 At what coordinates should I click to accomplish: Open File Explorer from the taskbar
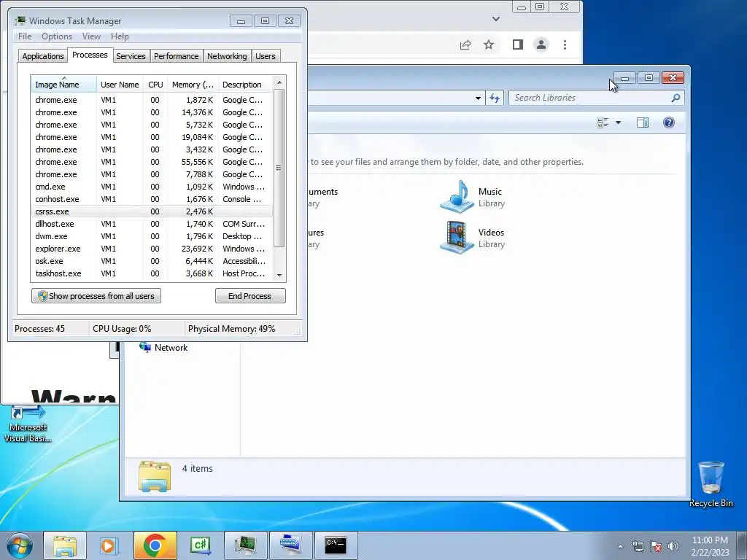(x=65, y=545)
